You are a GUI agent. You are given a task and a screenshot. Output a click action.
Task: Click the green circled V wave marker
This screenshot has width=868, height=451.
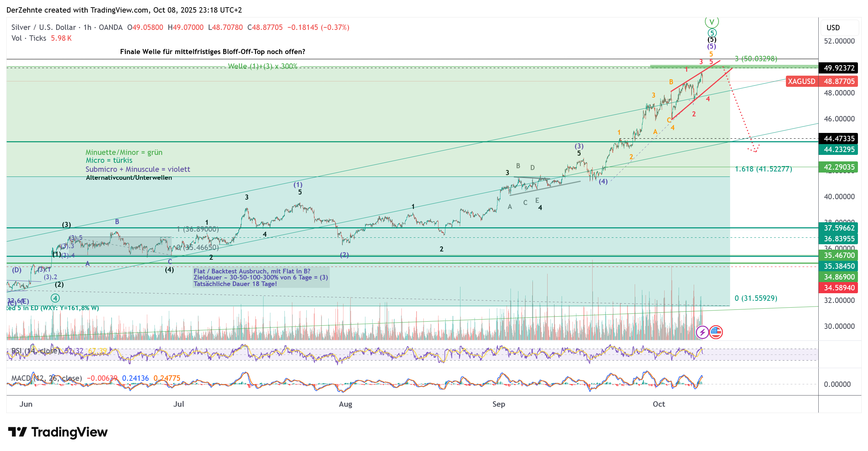tap(711, 22)
